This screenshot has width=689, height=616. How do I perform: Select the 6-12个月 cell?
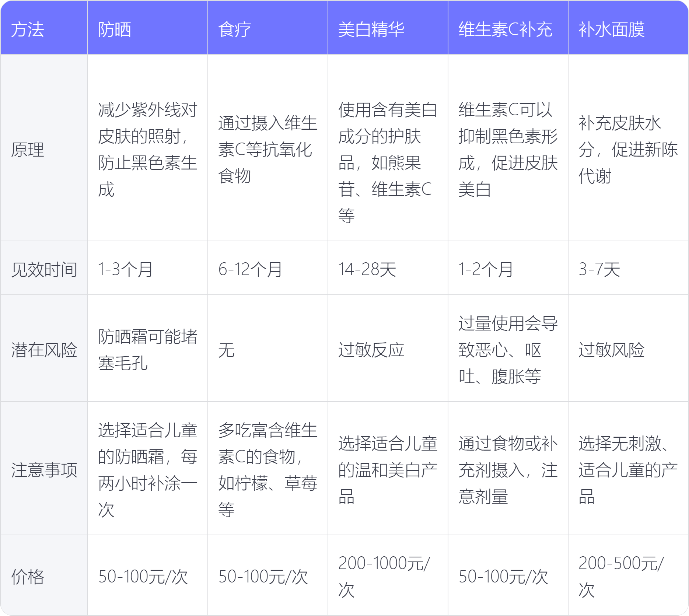click(250, 269)
